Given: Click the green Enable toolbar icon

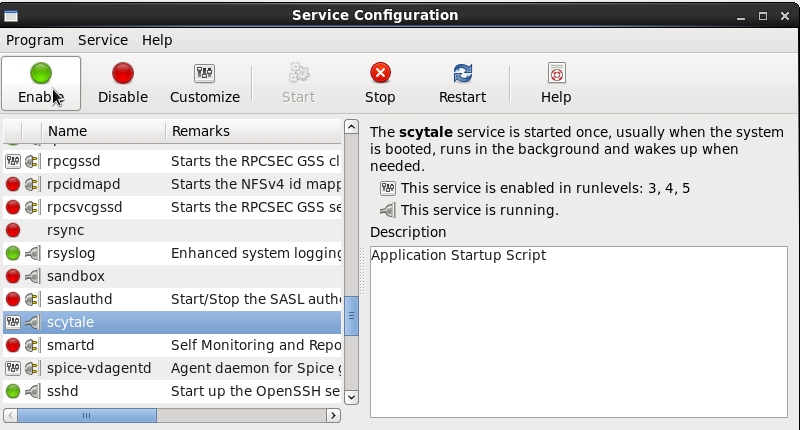Looking at the screenshot, I should 41,73.
